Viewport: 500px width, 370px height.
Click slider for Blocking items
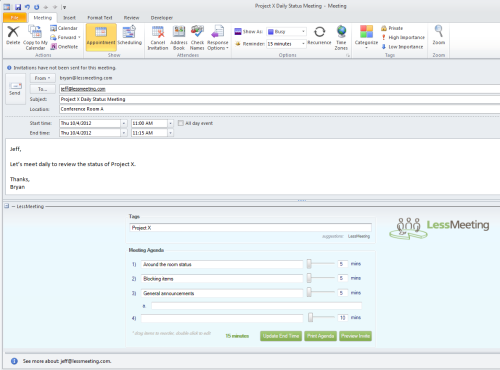(309, 278)
